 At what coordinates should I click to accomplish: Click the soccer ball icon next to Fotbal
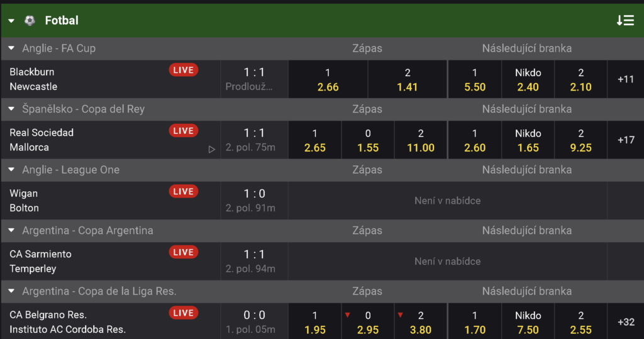pos(30,20)
